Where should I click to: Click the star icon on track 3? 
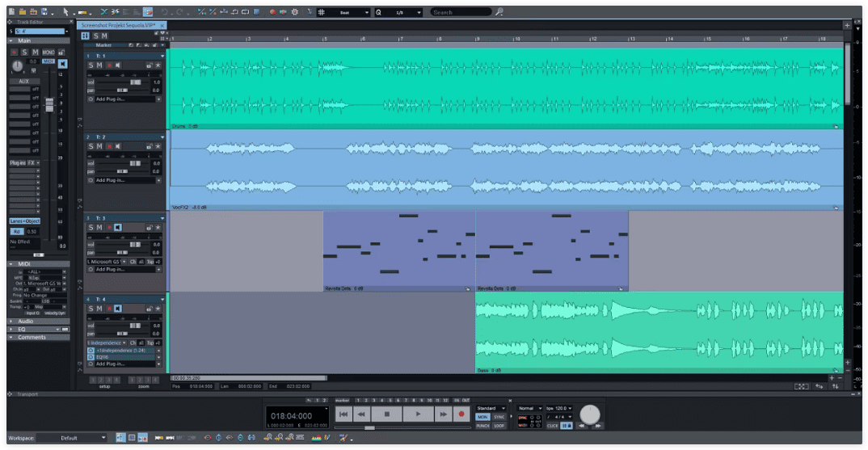[x=158, y=228]
